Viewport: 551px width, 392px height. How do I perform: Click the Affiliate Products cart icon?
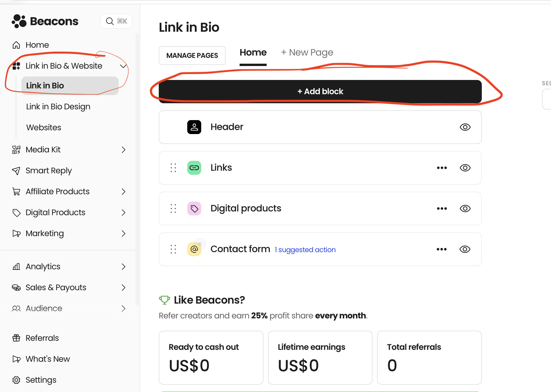click(x=16, y=192)
